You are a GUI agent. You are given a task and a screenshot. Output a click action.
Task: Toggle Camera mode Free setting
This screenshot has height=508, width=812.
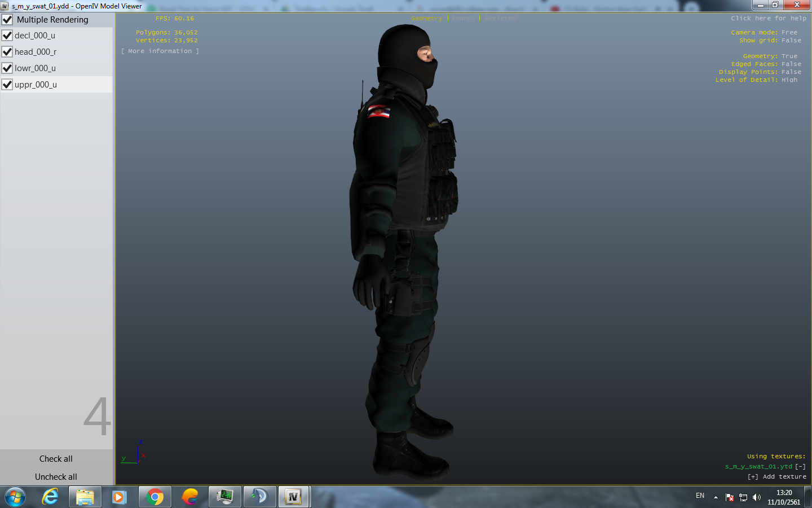tap(764, 33)
